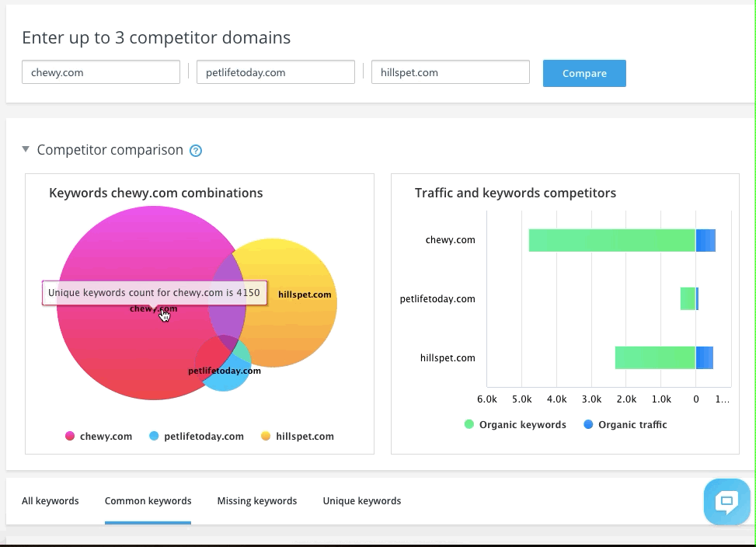Viewport: 756px width, 547px height.
Task: Toggle hillspet.com legend entry in Venn chart
Action: [x=297, y=436]
